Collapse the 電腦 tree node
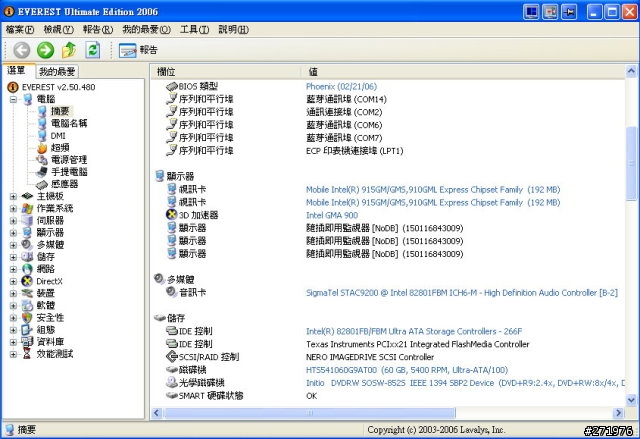The width and height of the screenshot is (640, 439). click(13, 99)
